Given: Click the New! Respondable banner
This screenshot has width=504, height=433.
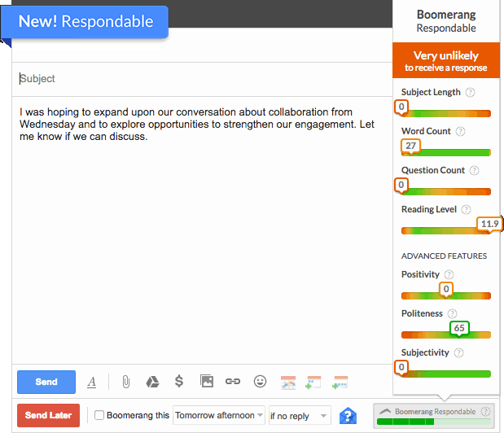Looking at the screenshot, I should click(85, 22).
